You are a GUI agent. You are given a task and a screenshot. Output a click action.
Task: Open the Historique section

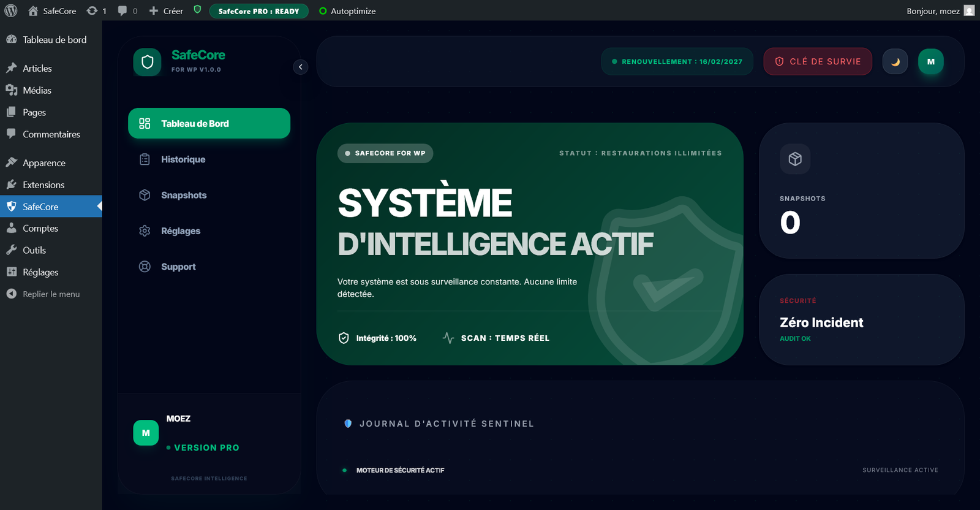(209, 159)
